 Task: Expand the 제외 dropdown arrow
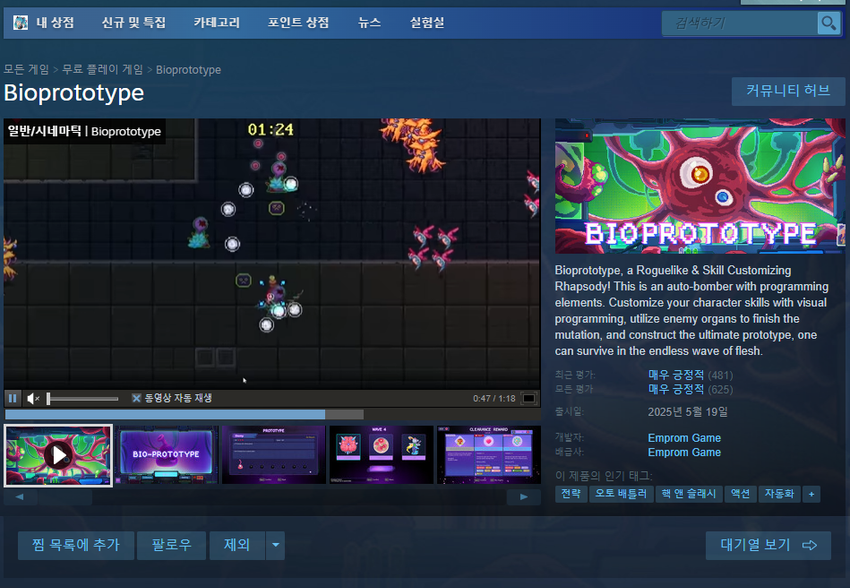point(275,545)
